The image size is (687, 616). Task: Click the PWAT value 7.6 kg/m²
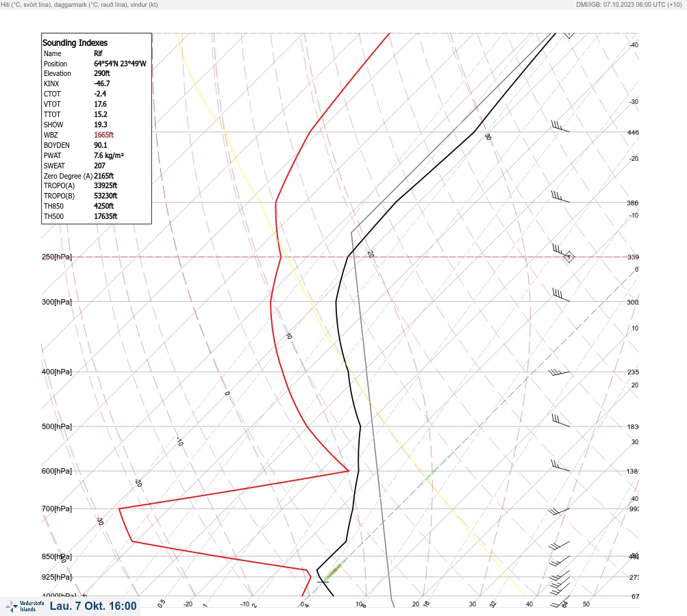(x=109, y=155)
